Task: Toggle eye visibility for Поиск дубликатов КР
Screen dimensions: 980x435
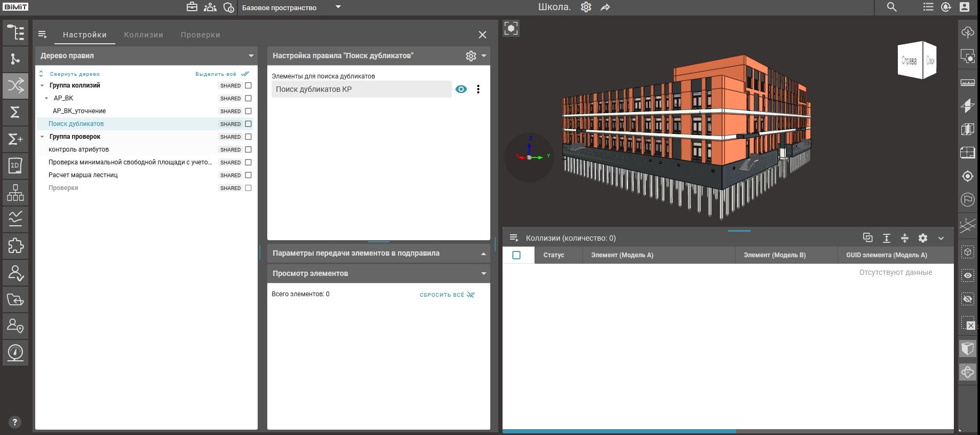Action: point(461,89)
